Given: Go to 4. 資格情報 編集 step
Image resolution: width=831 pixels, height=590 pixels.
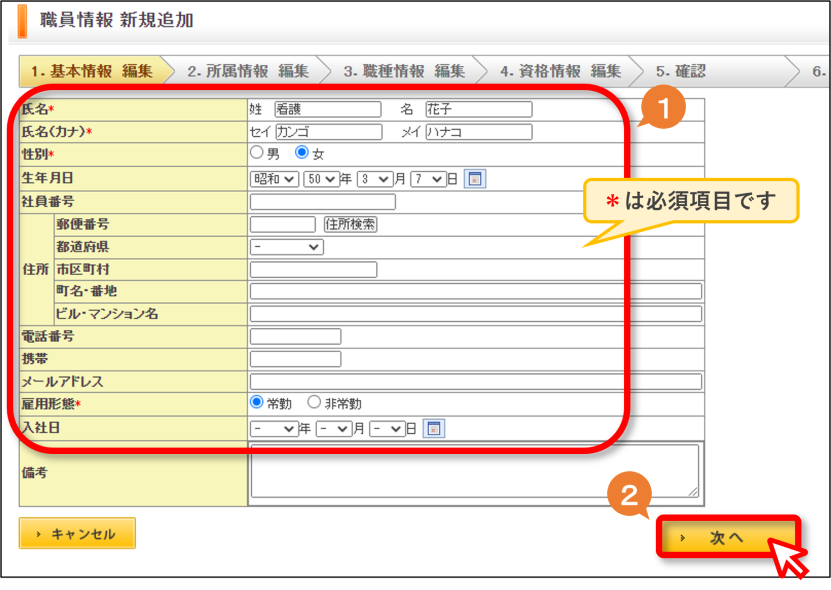Looking at the screenshot, I should [561, 71].
